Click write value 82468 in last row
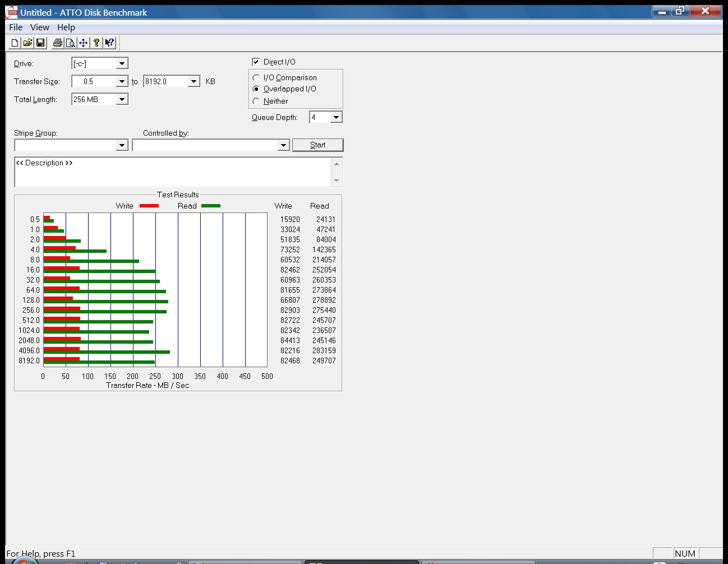This screenshot has width=728, height=564. 290,360
